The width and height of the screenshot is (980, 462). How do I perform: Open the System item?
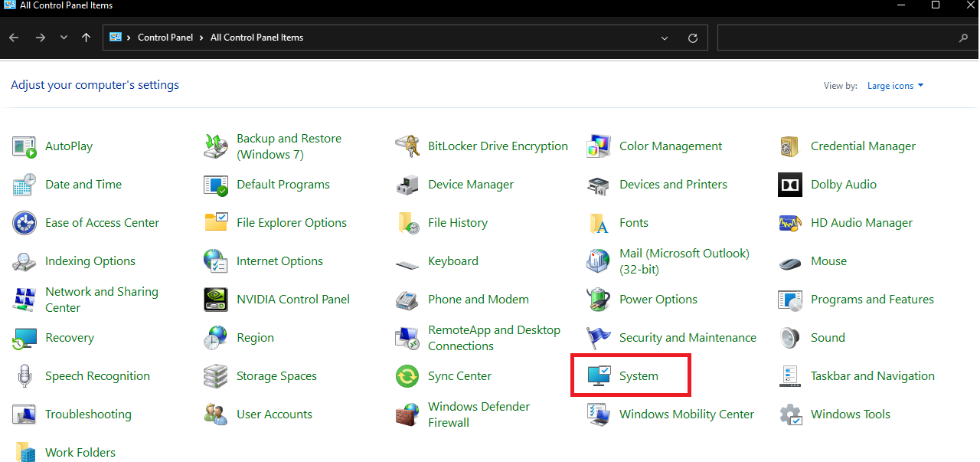pos(639,376)
